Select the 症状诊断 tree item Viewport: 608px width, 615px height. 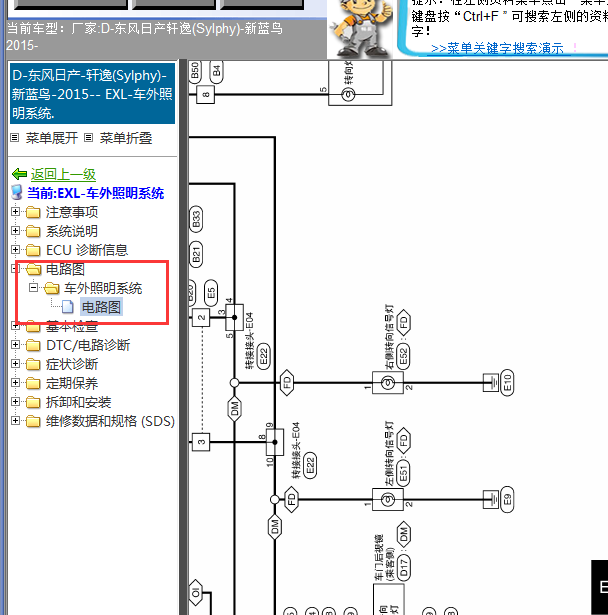[72, 364]
